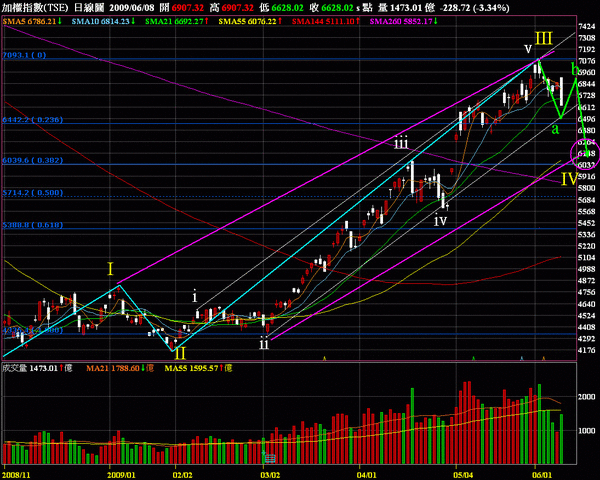Click the yellow arrow marker on price pane bottom
This screenshot has width=600, height=480.
[x=324, y=358]
